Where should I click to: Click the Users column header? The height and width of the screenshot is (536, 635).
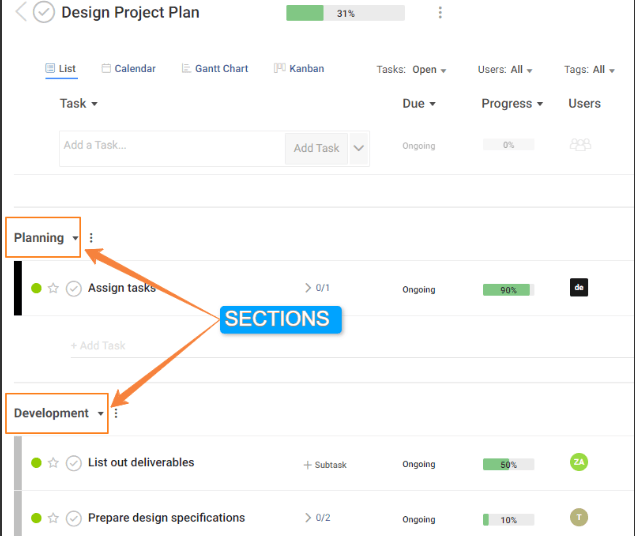[x=584, y=104]
